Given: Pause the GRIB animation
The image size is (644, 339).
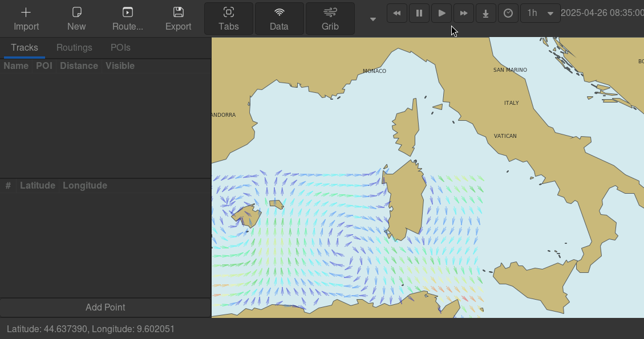Looking at the screenshot, I should point(419,13).
